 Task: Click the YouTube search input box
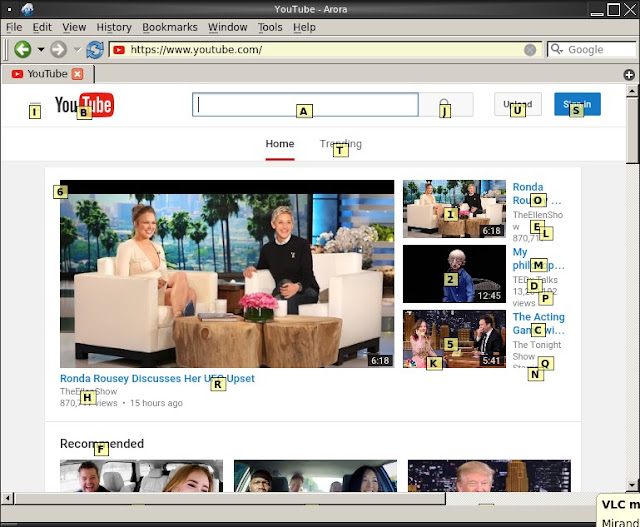pyautogui.click(x=305, y=105)
